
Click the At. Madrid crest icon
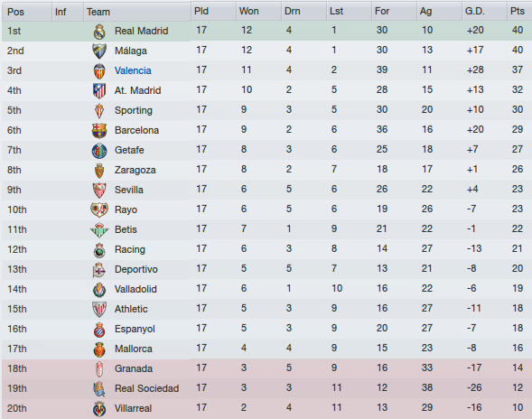pos(99,91)
